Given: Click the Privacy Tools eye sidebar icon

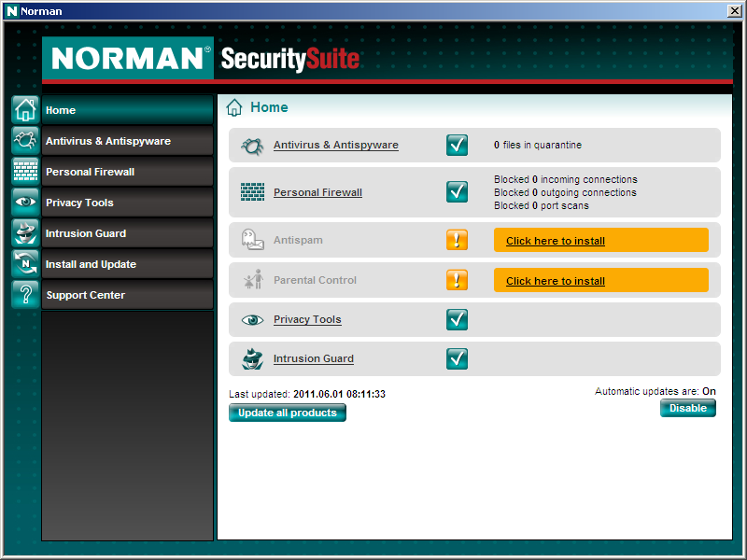Looking at the screenshot, I should click(x=25, y=203).
